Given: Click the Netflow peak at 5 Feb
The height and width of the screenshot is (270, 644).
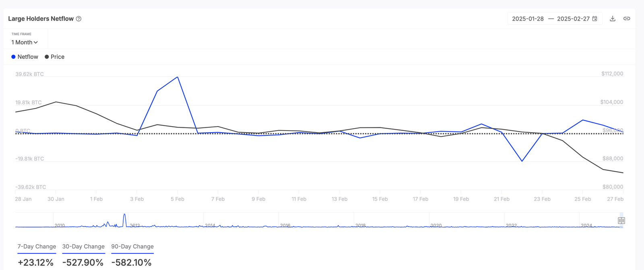Looking at the screenshot, I should 178,77.
